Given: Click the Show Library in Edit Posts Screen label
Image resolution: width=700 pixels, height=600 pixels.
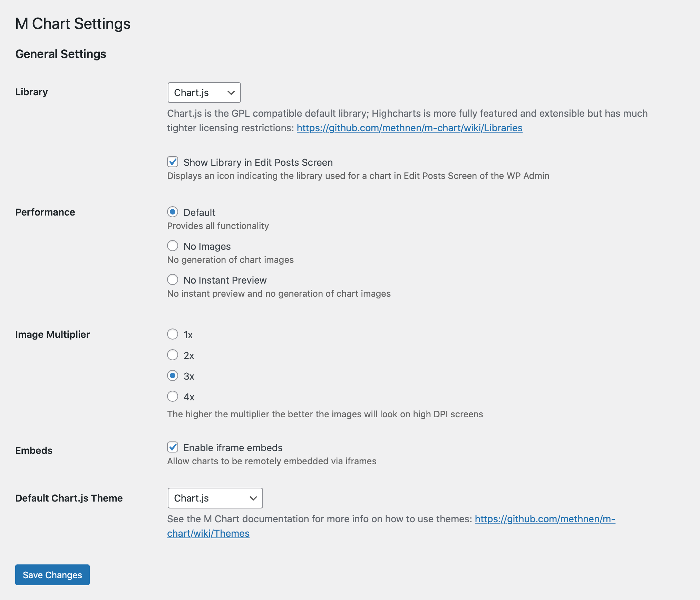Looking at the screenshot, I should click(258, 162).
